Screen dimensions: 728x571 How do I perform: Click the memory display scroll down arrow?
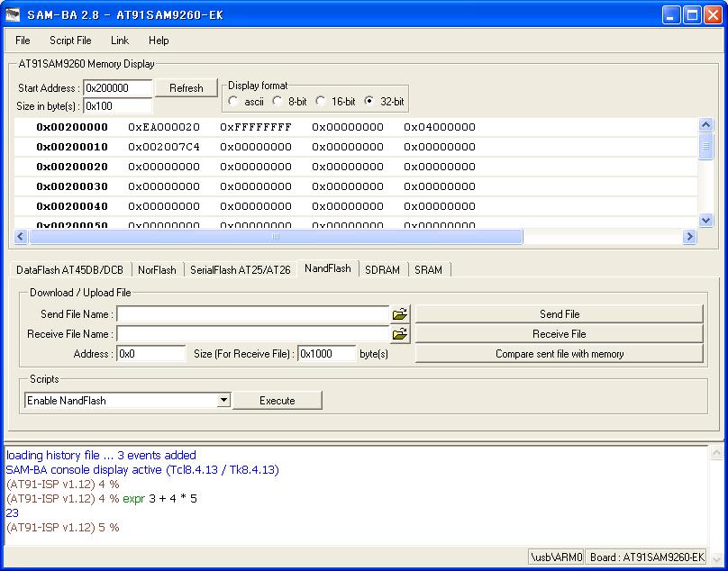pos(705,220)
